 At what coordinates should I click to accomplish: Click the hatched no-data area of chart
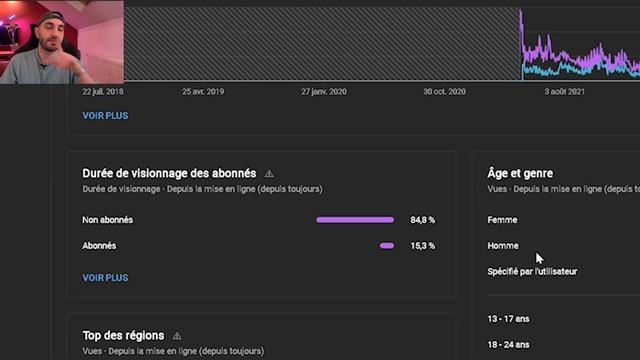322,43
